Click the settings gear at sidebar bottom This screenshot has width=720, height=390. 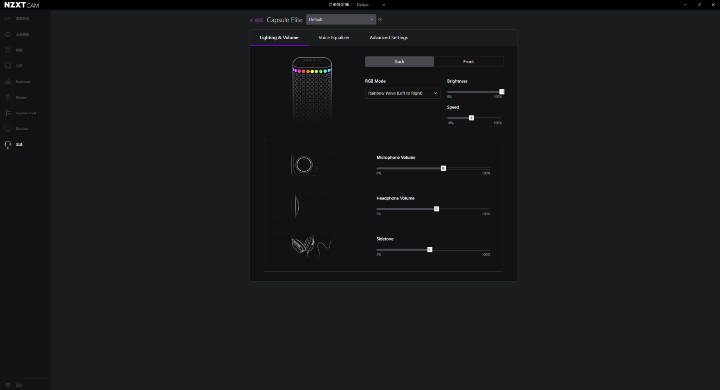8,385
